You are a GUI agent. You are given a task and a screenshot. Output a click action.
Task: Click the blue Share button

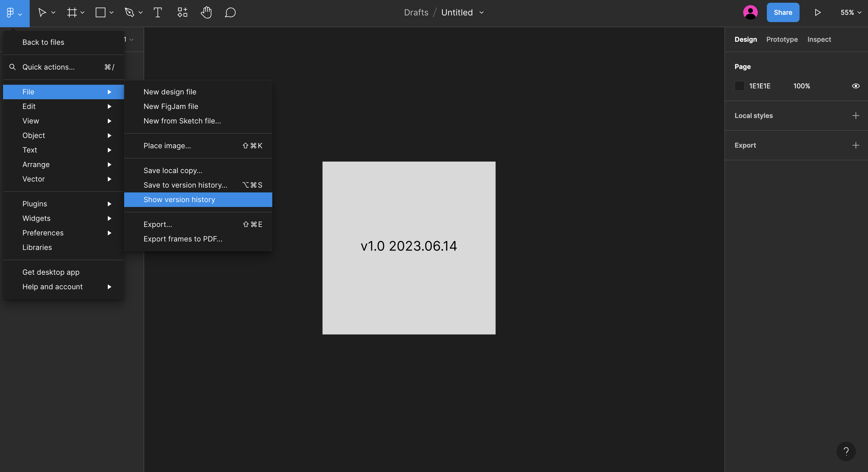tap(783, 12)
